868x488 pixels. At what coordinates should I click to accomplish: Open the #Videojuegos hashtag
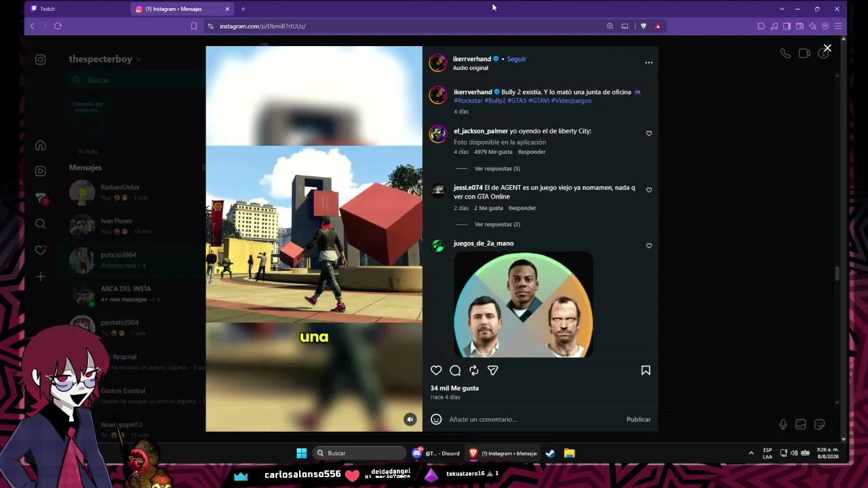pyautogui.click(x=571, y=100)
